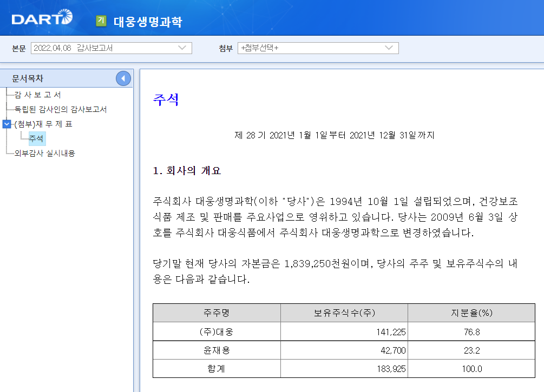Click the (주)대웅 shareholder row
544x392 pixels.
point(216,331)
